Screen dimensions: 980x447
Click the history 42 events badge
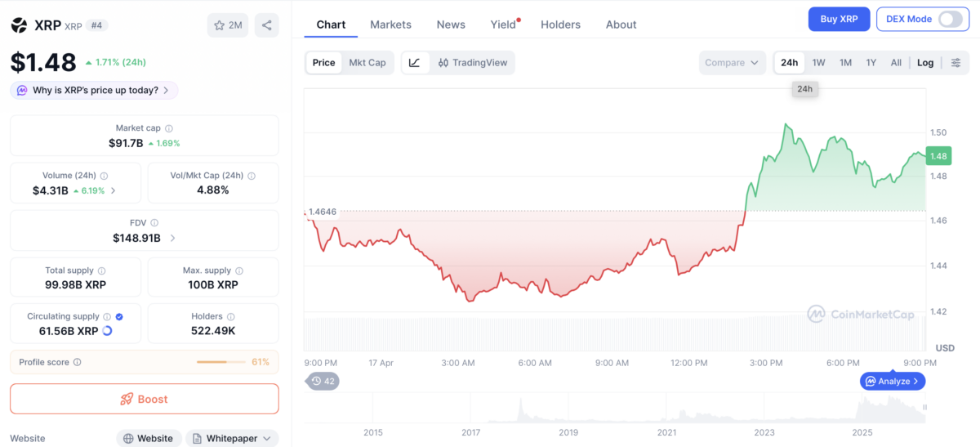(322, 381)
